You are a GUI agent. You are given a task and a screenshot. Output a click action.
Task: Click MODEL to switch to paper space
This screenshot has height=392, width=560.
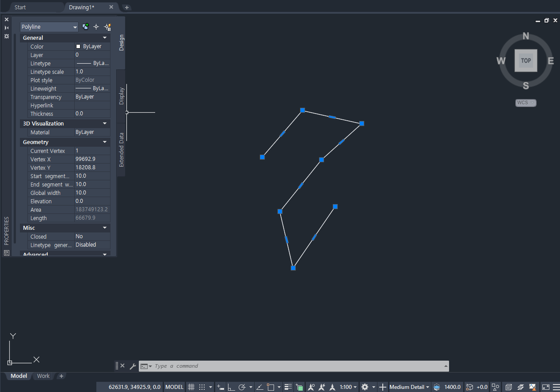[x=174, y=386]
